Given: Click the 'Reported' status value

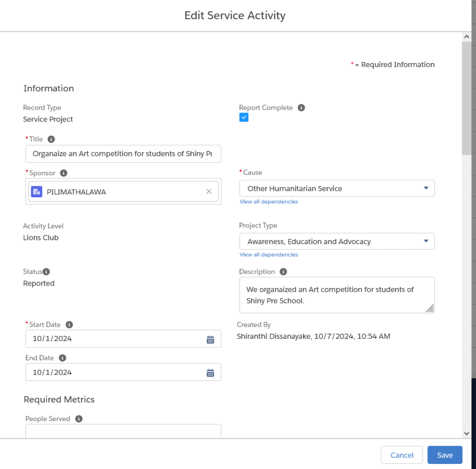Looking at the screenshot, I should (x=39, y=283).
